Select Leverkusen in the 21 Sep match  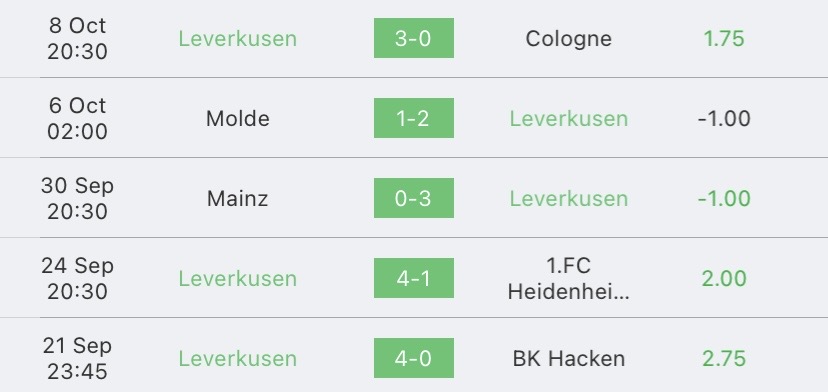pos(238,359)
